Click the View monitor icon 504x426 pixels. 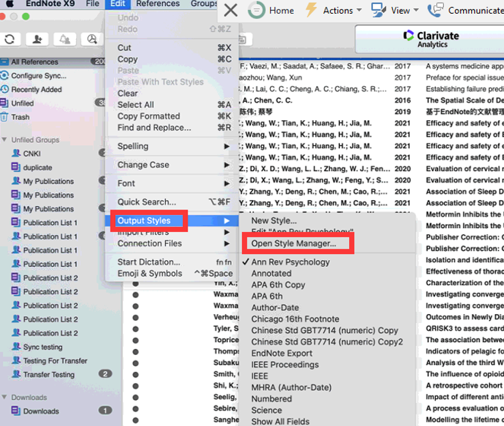[x=379, y=10]
